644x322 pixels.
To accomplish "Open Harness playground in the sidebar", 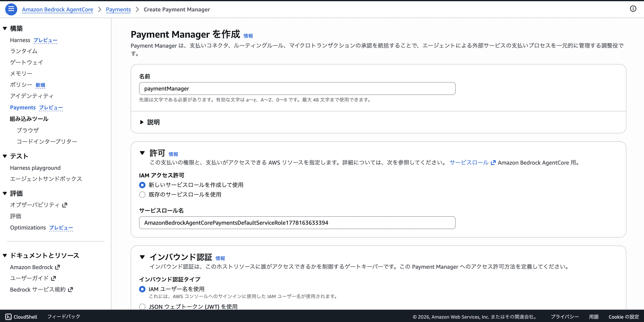I will click(35, 168).
